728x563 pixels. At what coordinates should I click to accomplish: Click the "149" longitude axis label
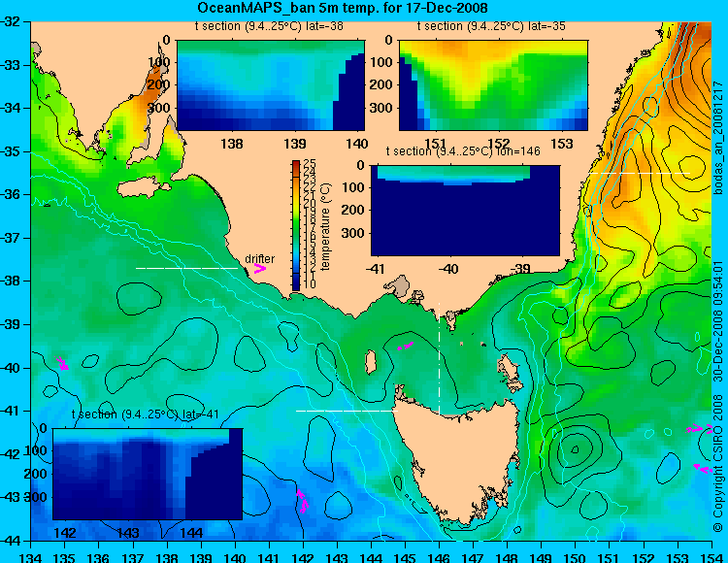542,557
